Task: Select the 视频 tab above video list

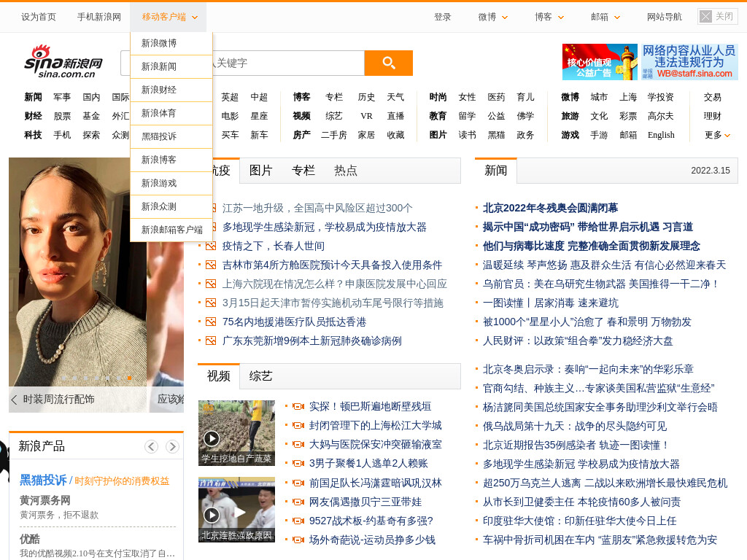Action: 219,376
